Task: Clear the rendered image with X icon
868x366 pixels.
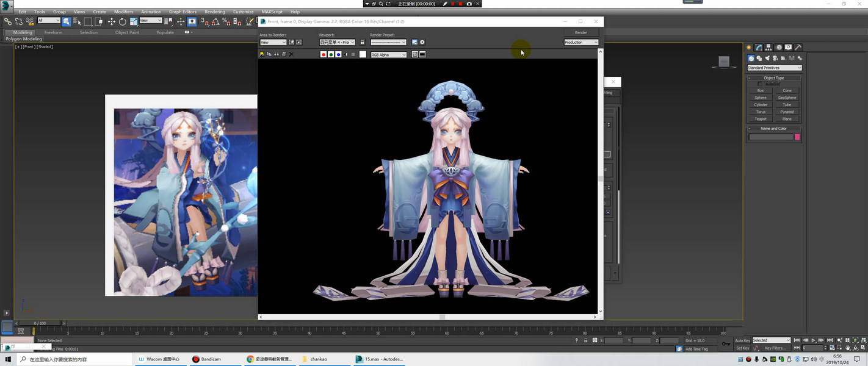Action: click(x=291, y=54)
